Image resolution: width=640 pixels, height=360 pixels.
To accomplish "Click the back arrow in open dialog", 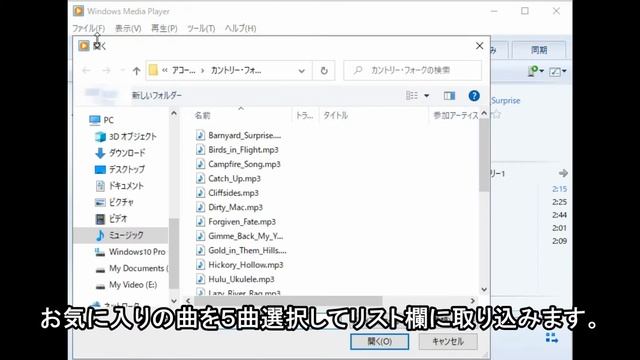I will pyautogui.click(x=86, y=71).
